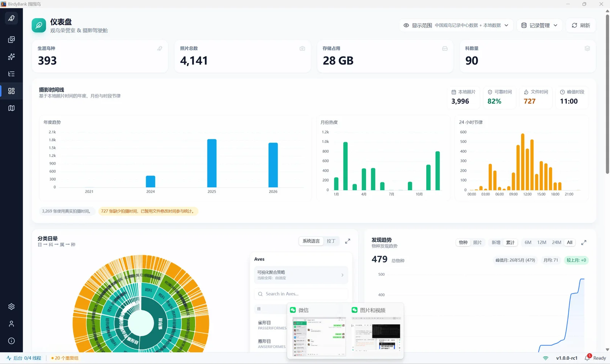Click the tallest orange bar in 24 小时节律
The image size is (610, 364).
(523, 162)
